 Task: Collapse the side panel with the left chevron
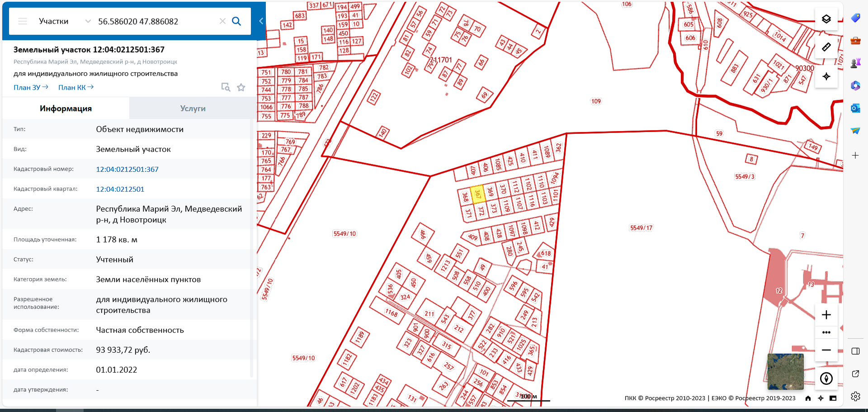click(261, 21)
